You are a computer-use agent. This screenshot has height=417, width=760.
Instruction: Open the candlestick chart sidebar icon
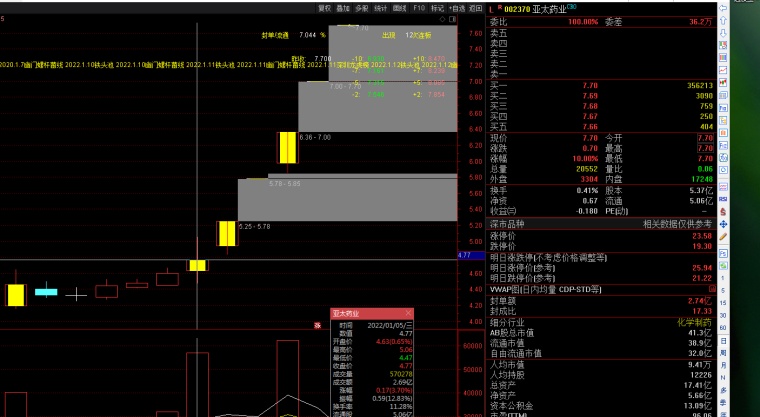pos(723,83)
